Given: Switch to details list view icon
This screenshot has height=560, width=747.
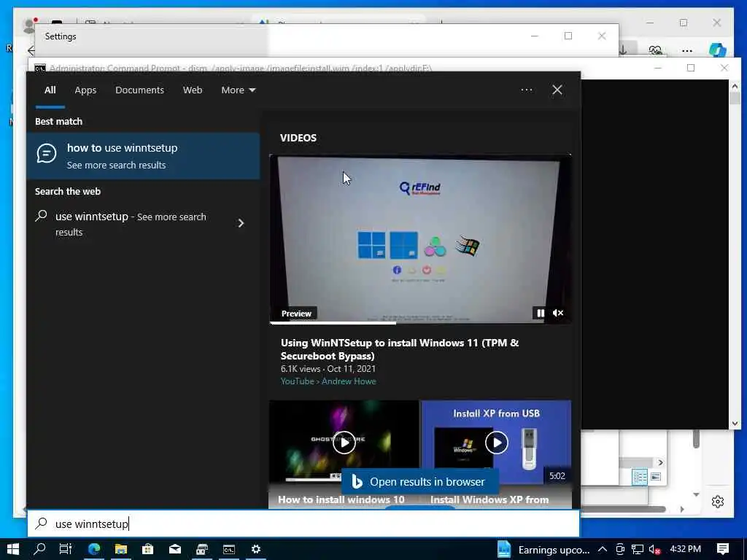Looking at the screenshot, I should (x=640, y=477).
